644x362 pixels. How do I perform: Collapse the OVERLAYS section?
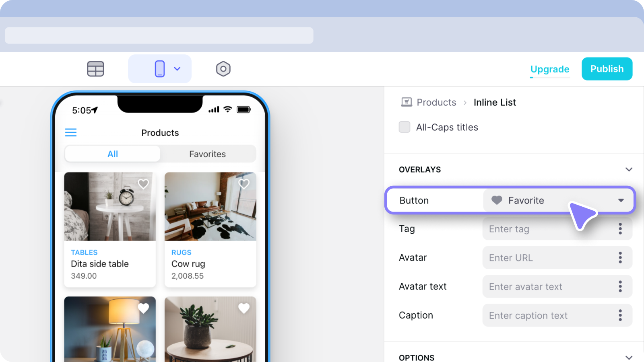tap(629, 169)
